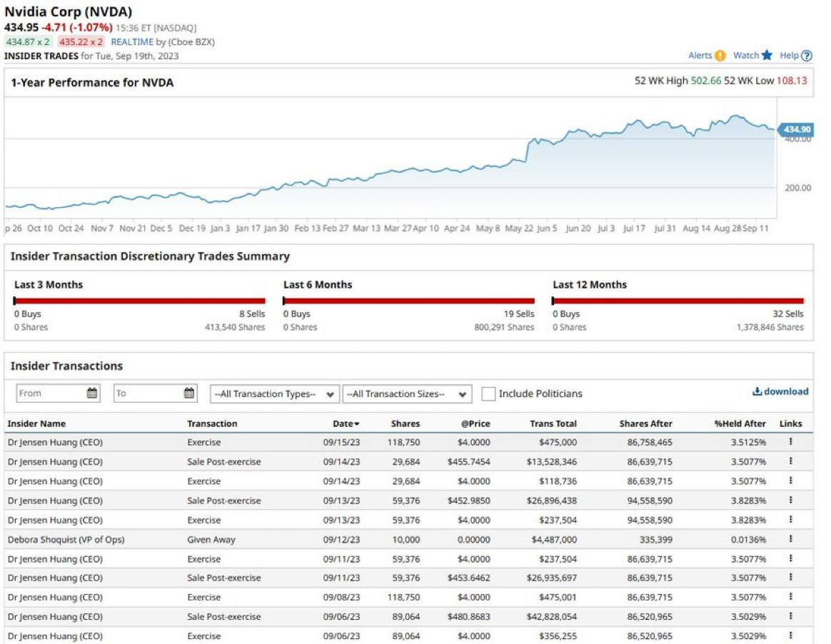This screenshot has width=831, height=644.
Task: Click calendar icon in To date field
Action: [189, 393]
